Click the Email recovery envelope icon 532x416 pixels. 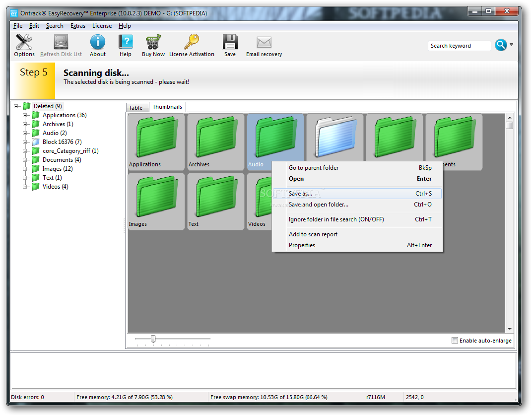pos(264,42)
